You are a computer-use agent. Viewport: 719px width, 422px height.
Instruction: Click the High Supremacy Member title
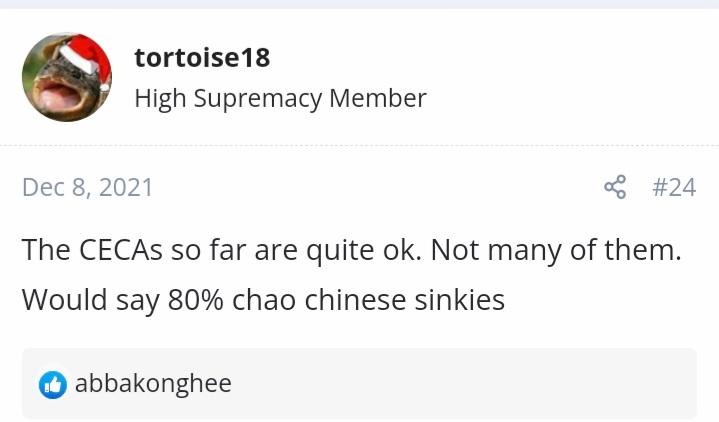click(280, 98)
